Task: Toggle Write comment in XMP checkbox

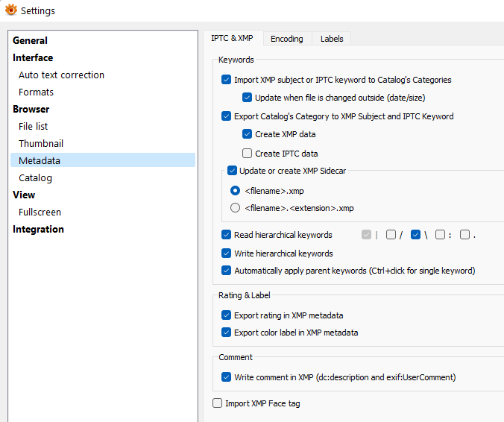Action: pyautogui.click(x=227, y=377)
